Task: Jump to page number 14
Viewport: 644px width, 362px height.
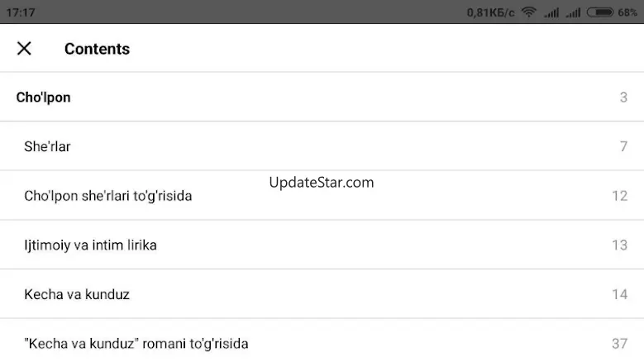Action: (620, 294)
